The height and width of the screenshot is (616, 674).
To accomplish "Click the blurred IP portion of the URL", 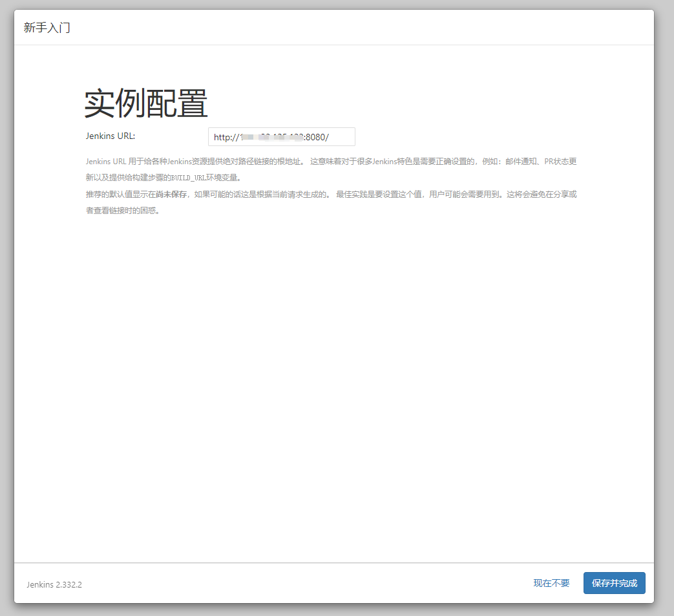I will [271, 137].
